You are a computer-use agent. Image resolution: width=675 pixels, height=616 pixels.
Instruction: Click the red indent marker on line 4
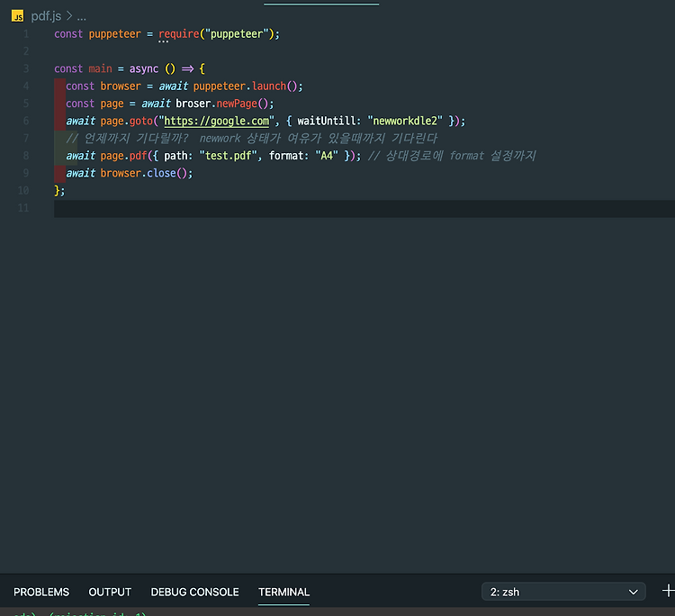click(x=59, y=86)
